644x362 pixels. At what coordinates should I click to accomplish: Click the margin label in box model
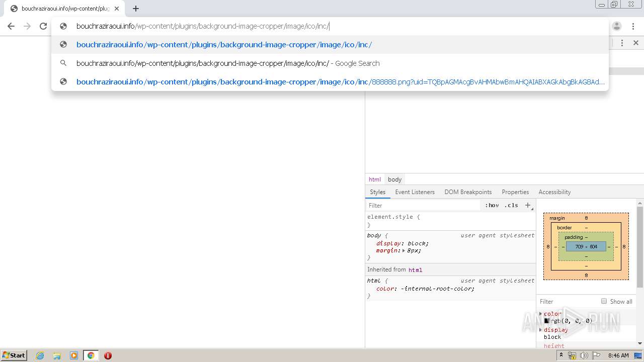point(557,218)
